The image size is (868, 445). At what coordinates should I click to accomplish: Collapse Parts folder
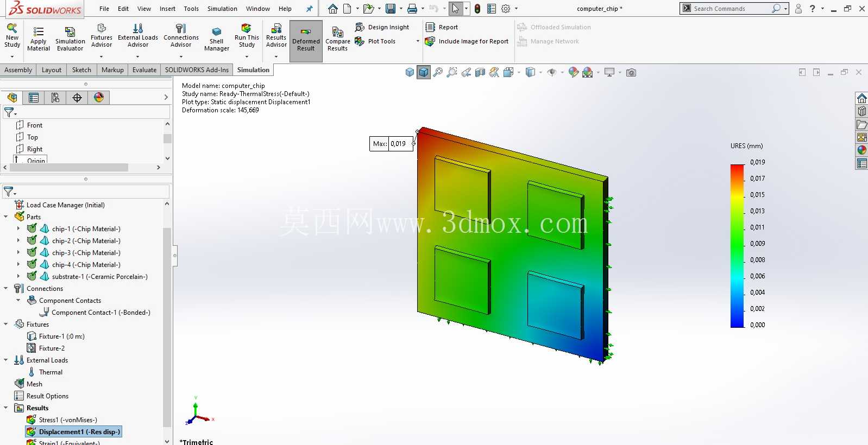pos(6,217)
